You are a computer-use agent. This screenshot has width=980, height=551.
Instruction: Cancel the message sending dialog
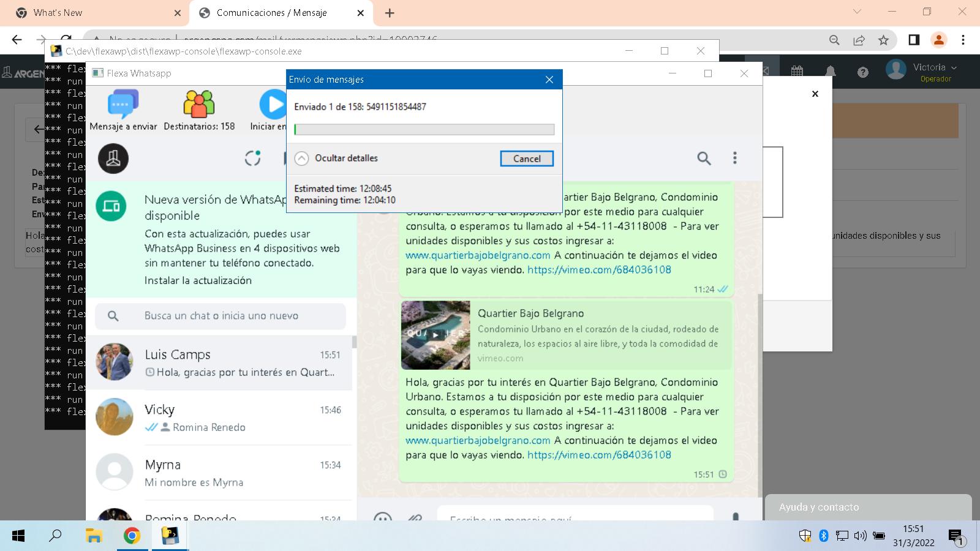click(527, 159)
